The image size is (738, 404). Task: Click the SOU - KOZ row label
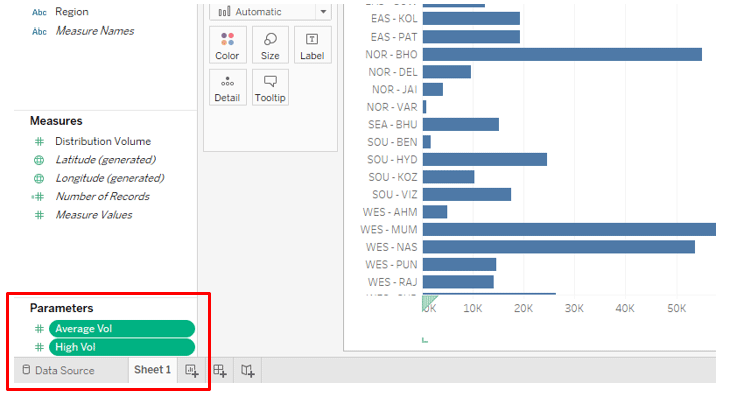393,177
